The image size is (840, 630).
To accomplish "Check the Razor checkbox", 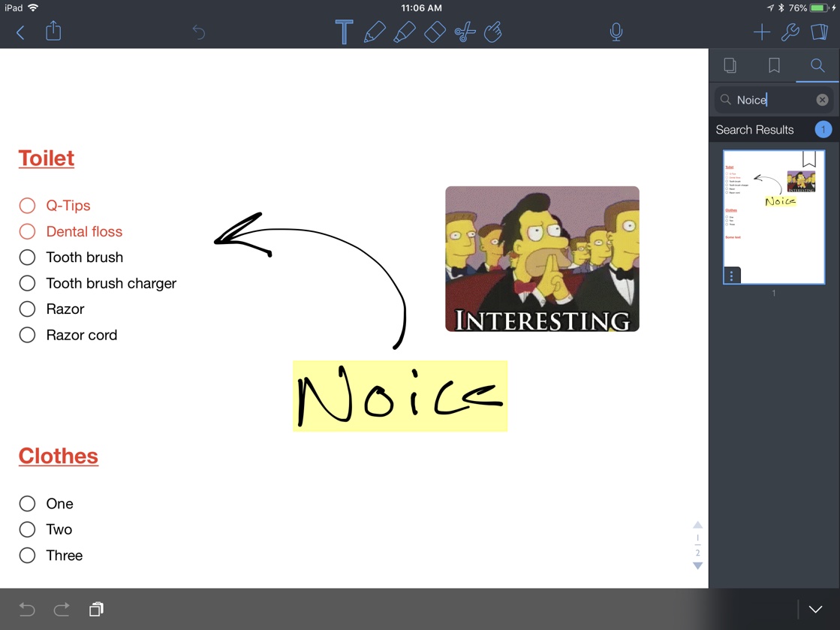I will 27,309.
